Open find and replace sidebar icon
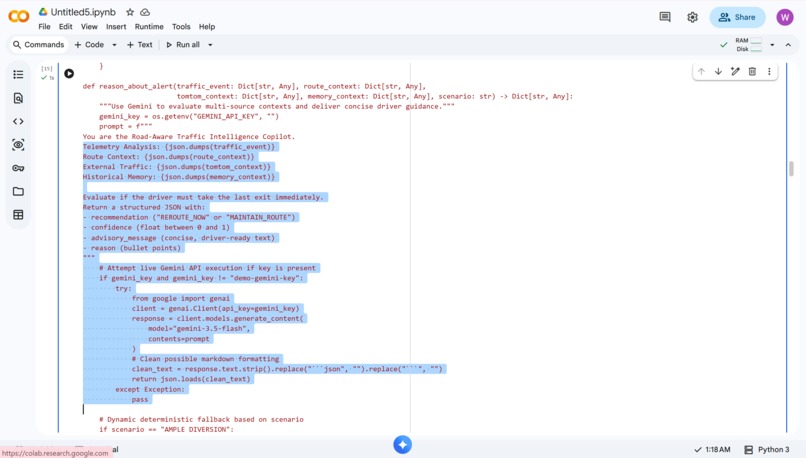The height and width of the screenshot is (458, 806). (x=18, y=98)
